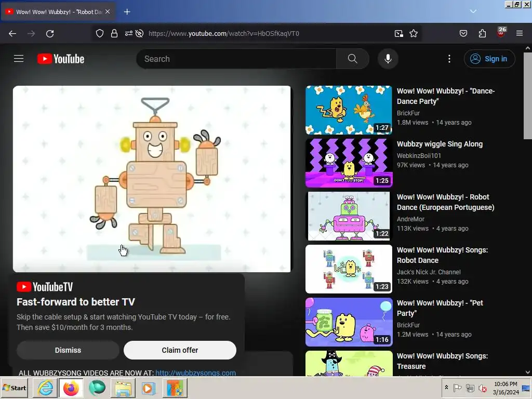The image size is (532, 399).
Task: Open a new browser tab
Action: pos(127,12)
